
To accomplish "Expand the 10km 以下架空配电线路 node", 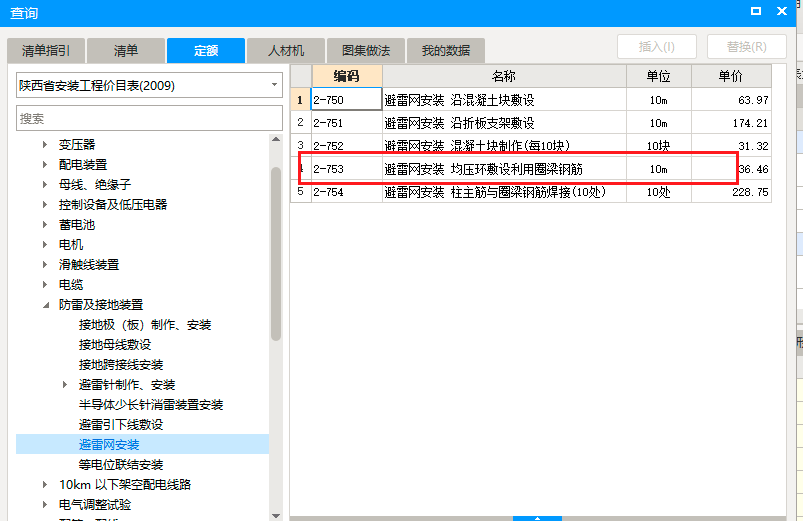I will click(45, 484).
